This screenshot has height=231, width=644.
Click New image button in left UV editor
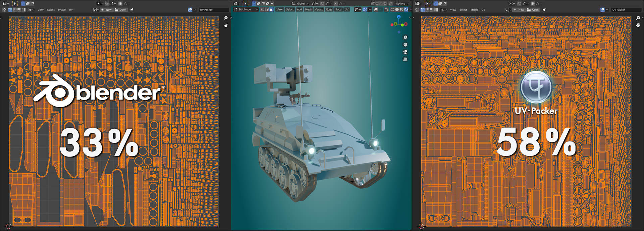[x=107, y=10]
